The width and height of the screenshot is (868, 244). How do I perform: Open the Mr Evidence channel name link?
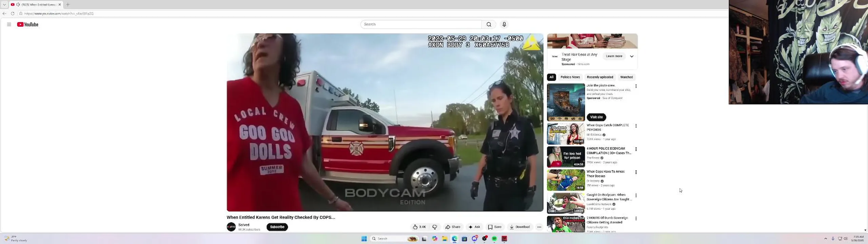point(594,135)
